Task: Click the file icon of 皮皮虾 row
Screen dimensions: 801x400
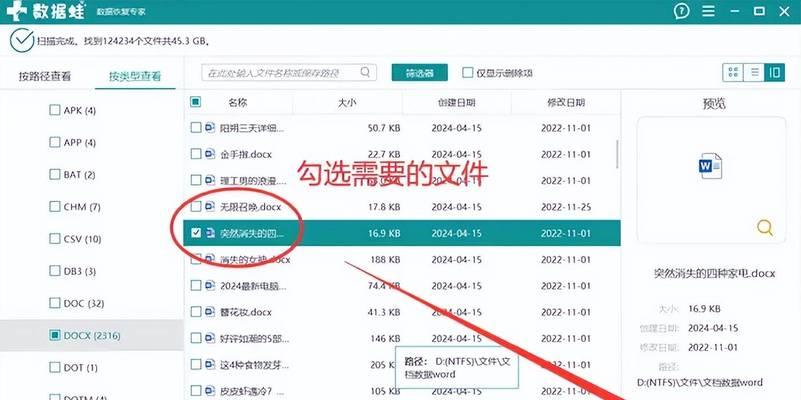Action: click(x=210, y=391)
